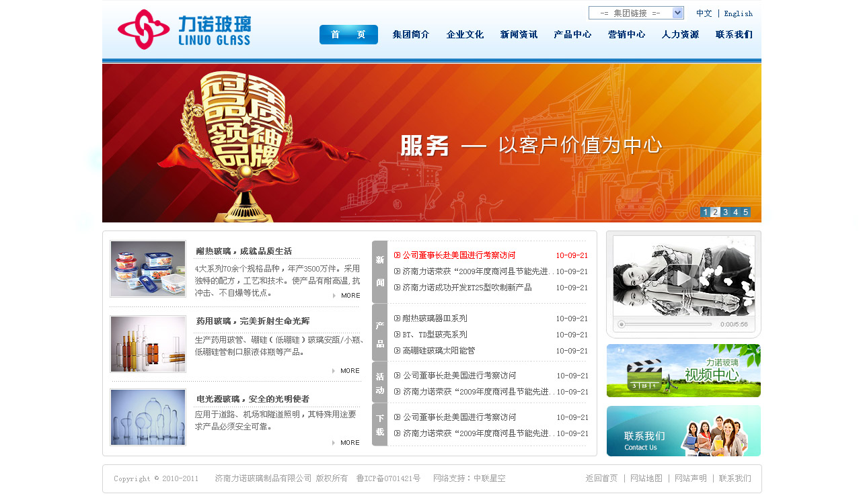Open red headline 公司董事长赴美国进行考察访问
Screen dimensions: 861x504
459,255
